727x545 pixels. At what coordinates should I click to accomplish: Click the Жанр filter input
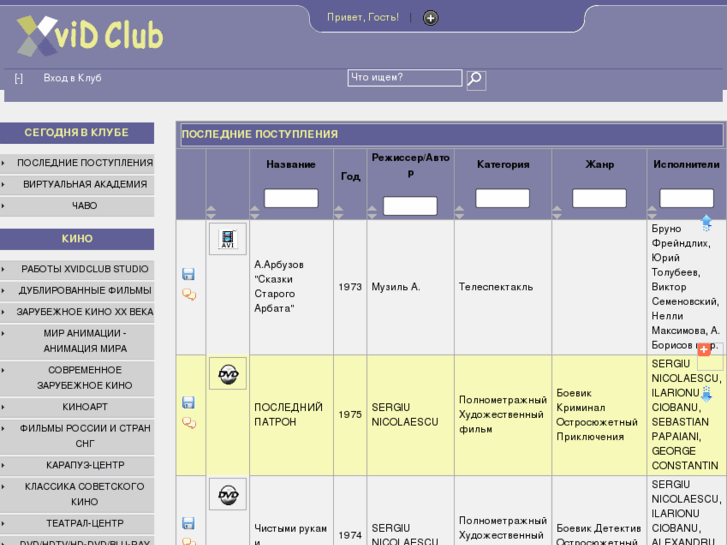(x=599, y=198)
